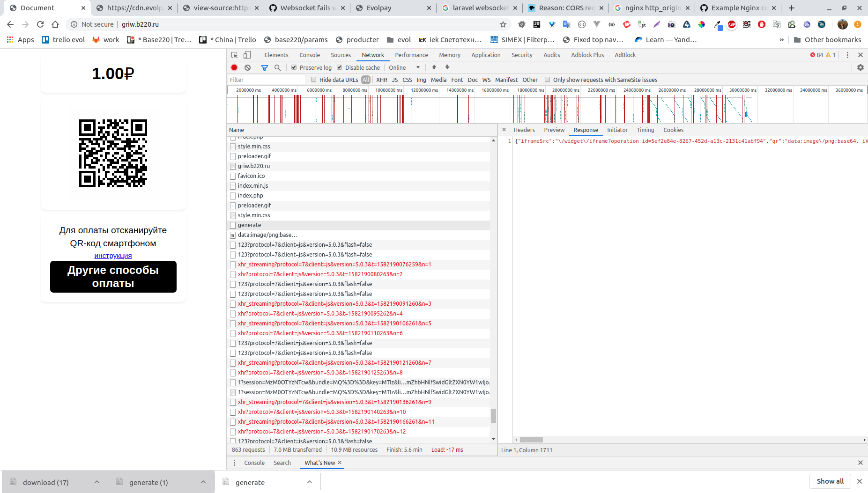Expand the generate (1) download menu
The height and width of the screenshot is (493, 868).
[x=203, y=482]
